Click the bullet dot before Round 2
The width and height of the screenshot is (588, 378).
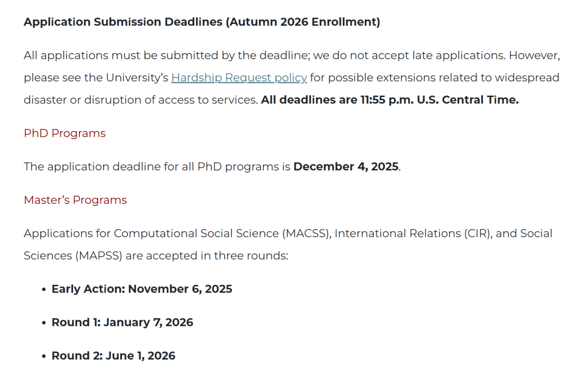44,357
